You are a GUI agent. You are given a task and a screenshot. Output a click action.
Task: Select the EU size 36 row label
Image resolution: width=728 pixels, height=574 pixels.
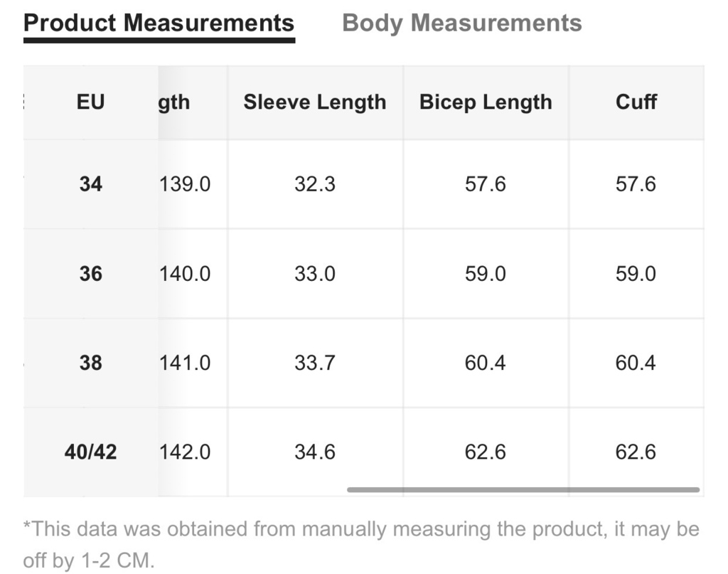point(90,274)
